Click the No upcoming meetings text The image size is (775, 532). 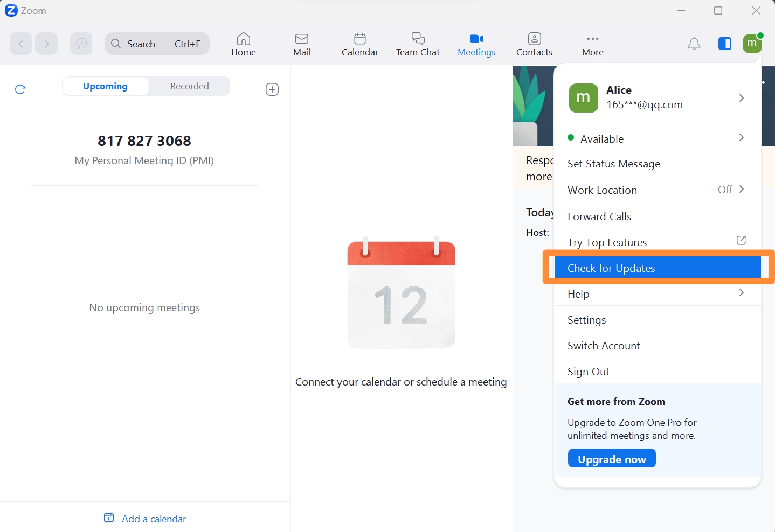tap(144, 307)
